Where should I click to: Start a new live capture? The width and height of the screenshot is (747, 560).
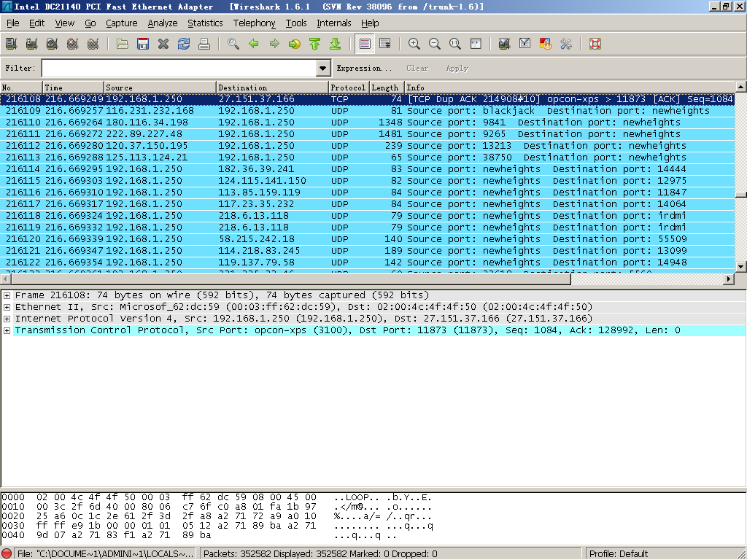coord(52,44)
